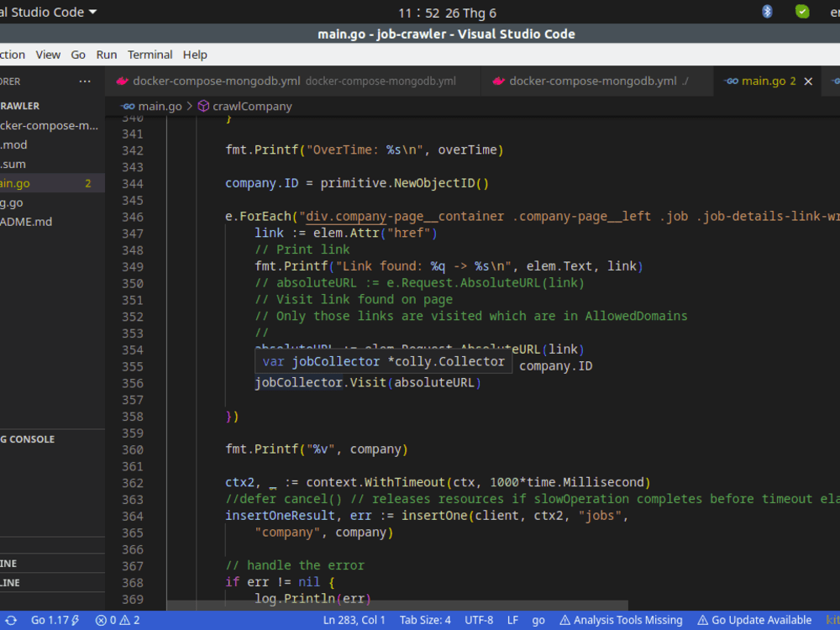Open the Terminal menu

(150, 55)
